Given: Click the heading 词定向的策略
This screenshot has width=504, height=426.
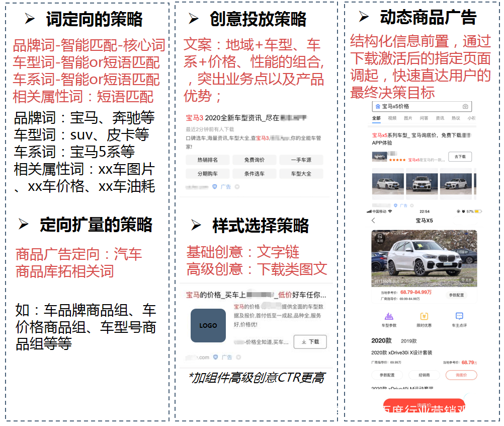Looking at the screenshot, I should click(x=94, y=19).
